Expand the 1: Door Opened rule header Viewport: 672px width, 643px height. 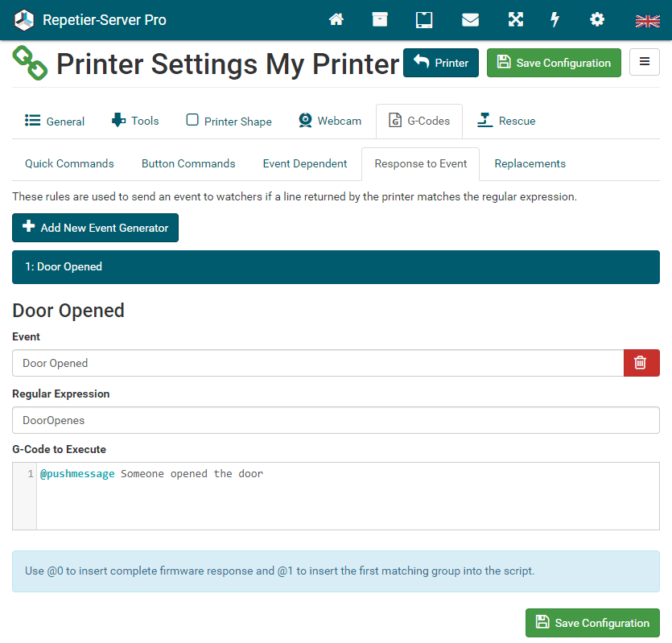click(336, 267)
